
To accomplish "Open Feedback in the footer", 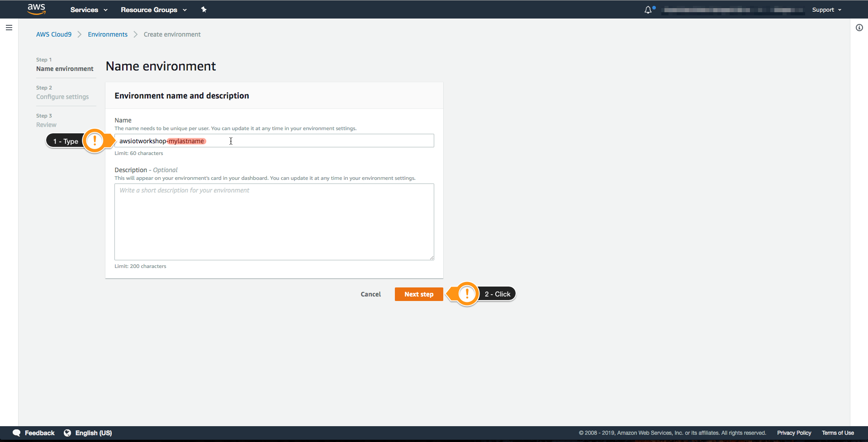I will [39, 433].
